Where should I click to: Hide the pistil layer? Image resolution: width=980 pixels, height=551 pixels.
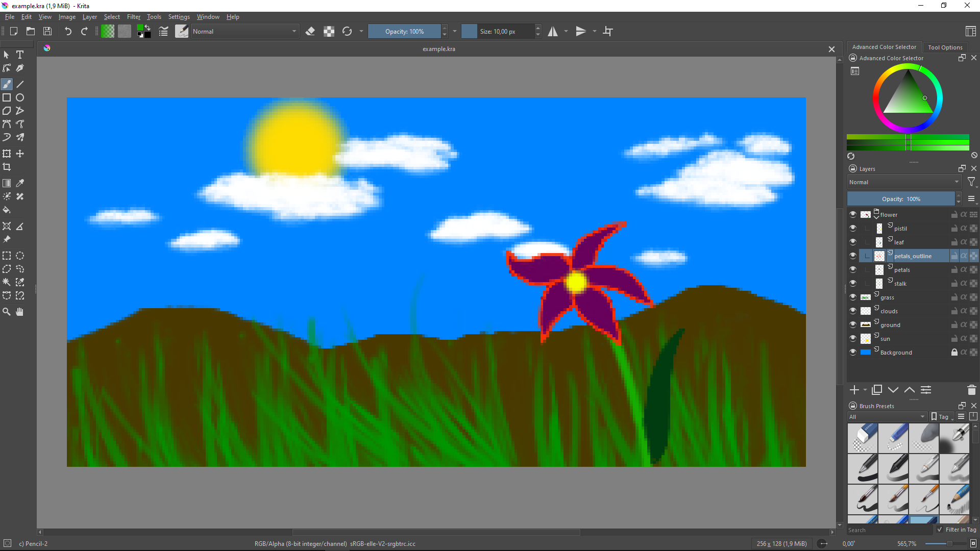coord(853,228)
